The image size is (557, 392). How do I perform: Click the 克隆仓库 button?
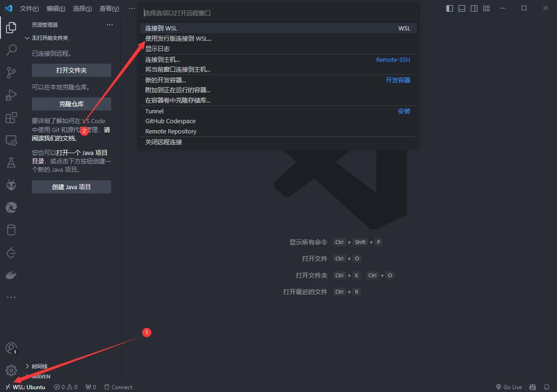71,104
